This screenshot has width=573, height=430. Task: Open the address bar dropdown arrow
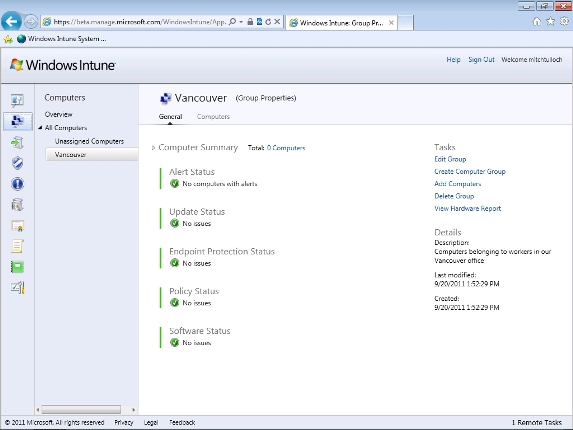pyautogui.click(x=241, y=22)
